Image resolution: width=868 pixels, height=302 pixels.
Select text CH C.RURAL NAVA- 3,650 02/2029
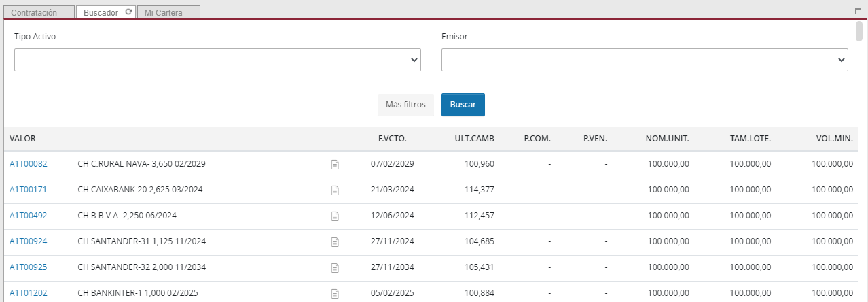coord(142,164)
